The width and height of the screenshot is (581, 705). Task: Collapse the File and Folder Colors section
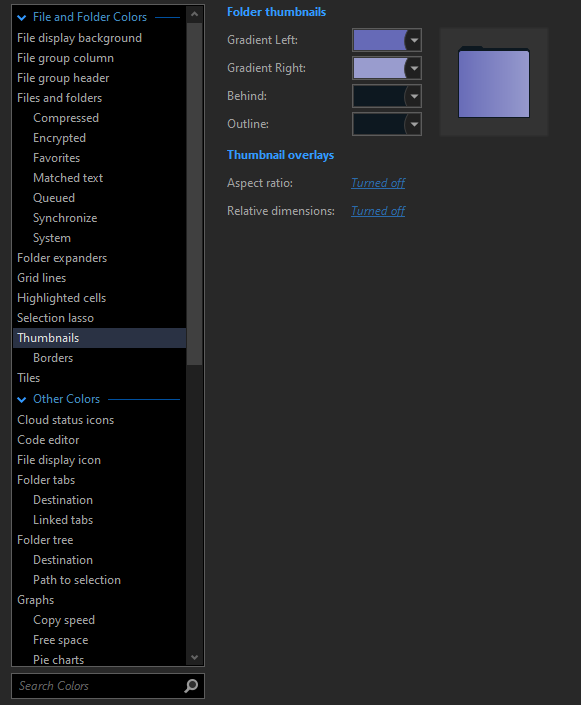coord(21,18)
